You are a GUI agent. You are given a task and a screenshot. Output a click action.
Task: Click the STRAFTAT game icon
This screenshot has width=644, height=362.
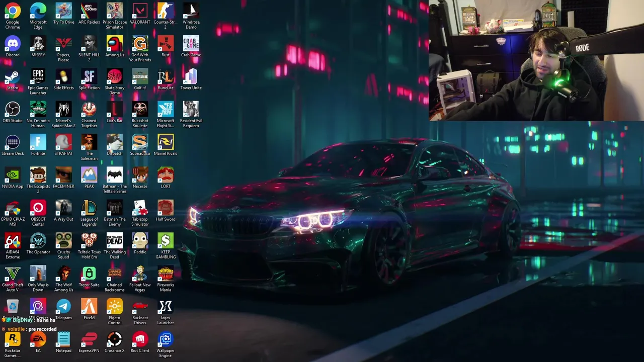[x=63, y=142]
